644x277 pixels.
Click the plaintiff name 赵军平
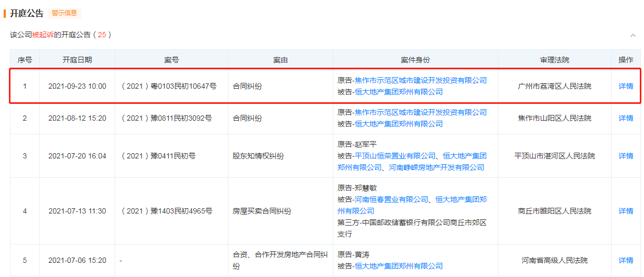coord(366,144)
